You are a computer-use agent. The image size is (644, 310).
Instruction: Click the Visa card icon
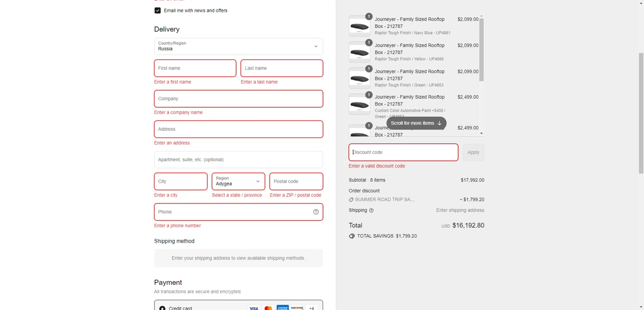254,308
